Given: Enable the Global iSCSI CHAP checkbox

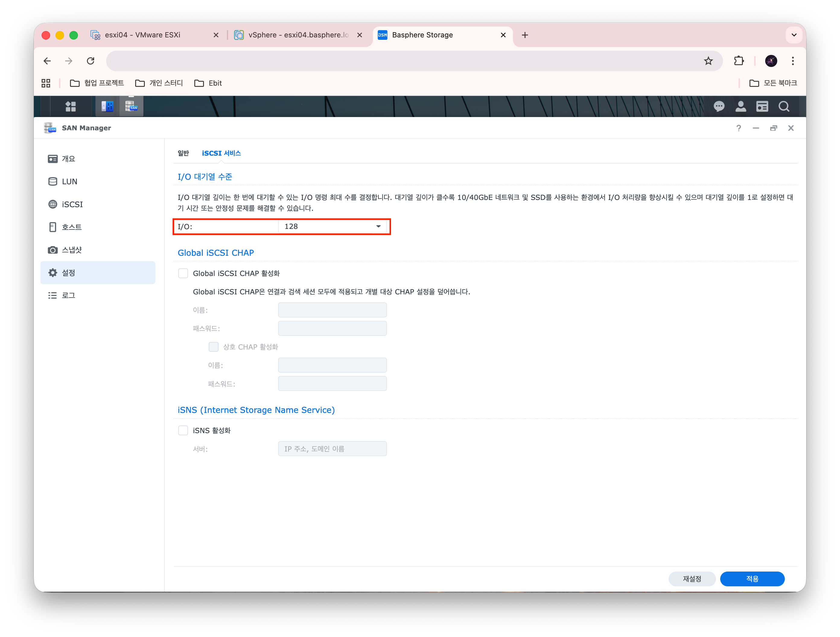Looking at the screenshot, I should (x=183, y=273).
